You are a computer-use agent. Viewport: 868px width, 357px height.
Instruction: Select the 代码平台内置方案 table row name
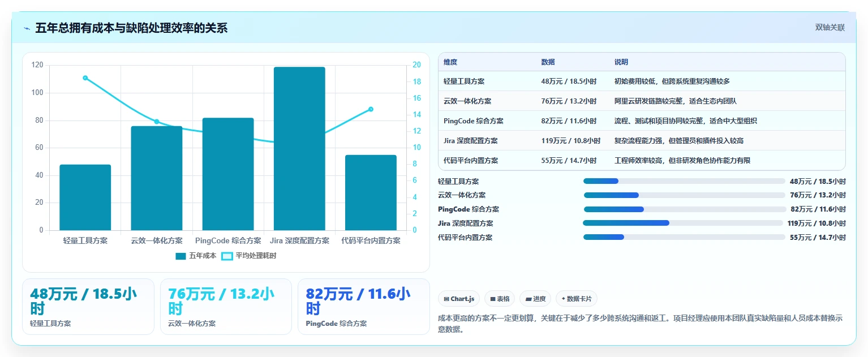coord(471,161)
